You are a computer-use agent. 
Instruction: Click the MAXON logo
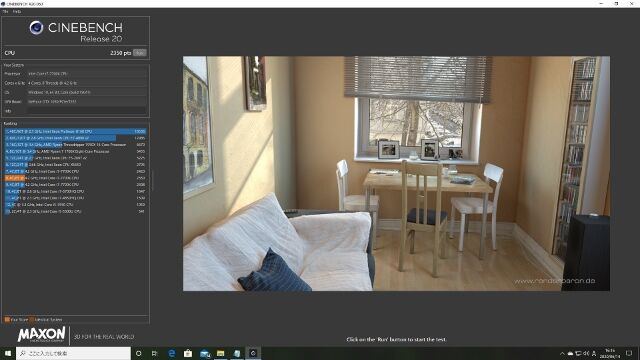point(41,334)
